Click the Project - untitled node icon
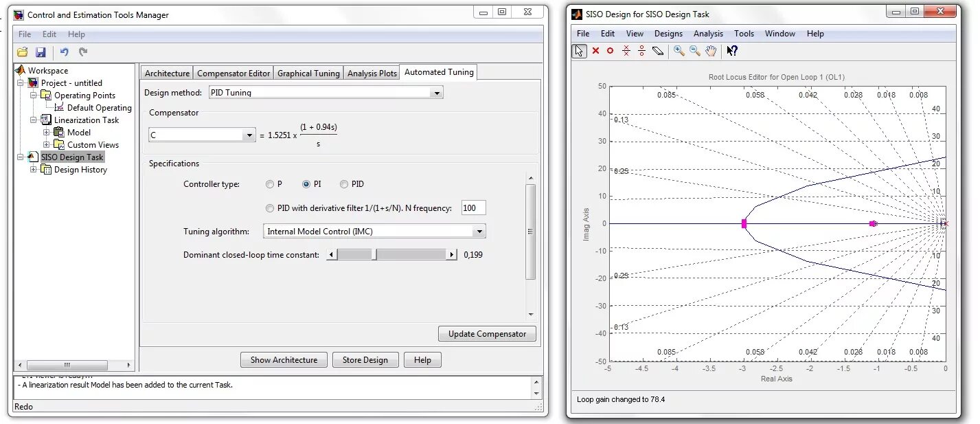 pos(33,82)
